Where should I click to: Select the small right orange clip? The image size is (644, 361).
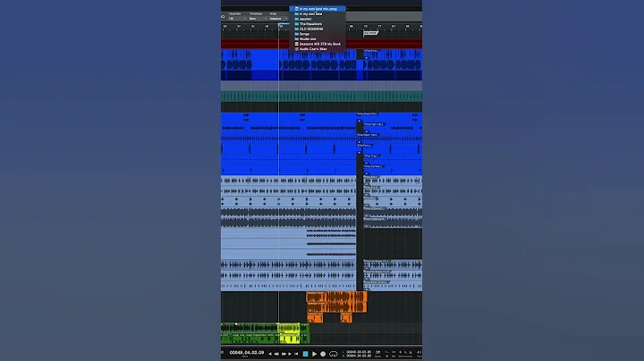point(346,317)
